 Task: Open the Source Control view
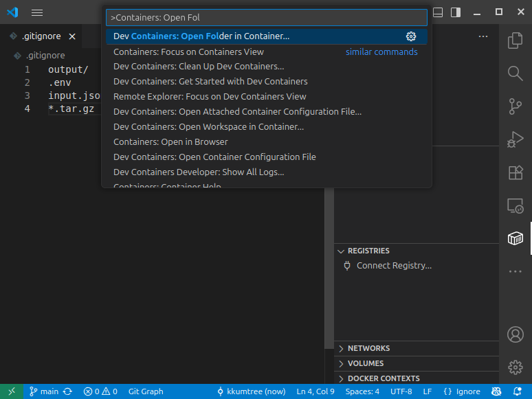(515, 106)
